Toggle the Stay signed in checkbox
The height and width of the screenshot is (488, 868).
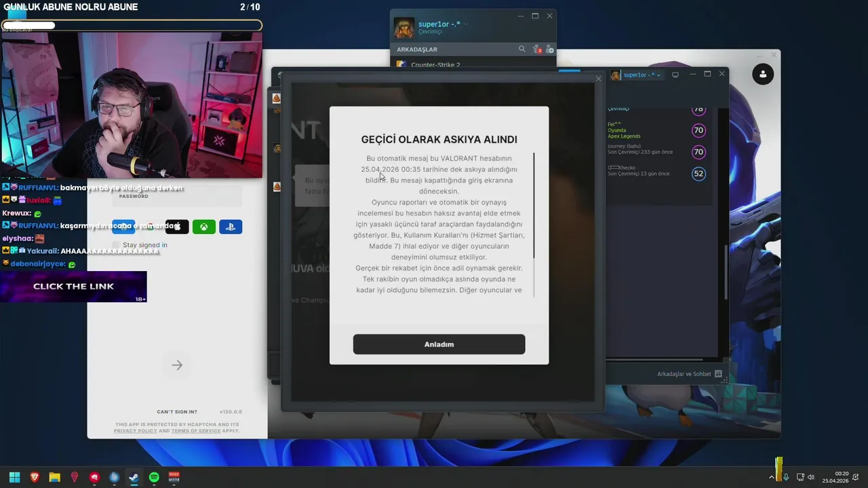116,245
